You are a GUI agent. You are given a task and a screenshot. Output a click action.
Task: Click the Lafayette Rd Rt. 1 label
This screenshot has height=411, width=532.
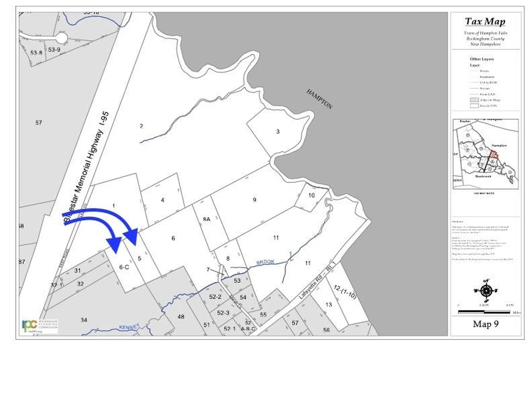point(317,281)
